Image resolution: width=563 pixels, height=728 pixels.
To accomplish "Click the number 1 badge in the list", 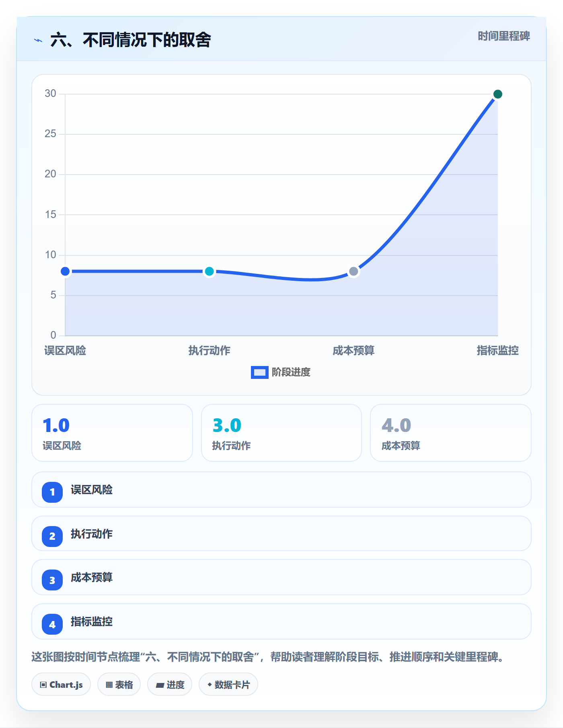I will (52, 492).
